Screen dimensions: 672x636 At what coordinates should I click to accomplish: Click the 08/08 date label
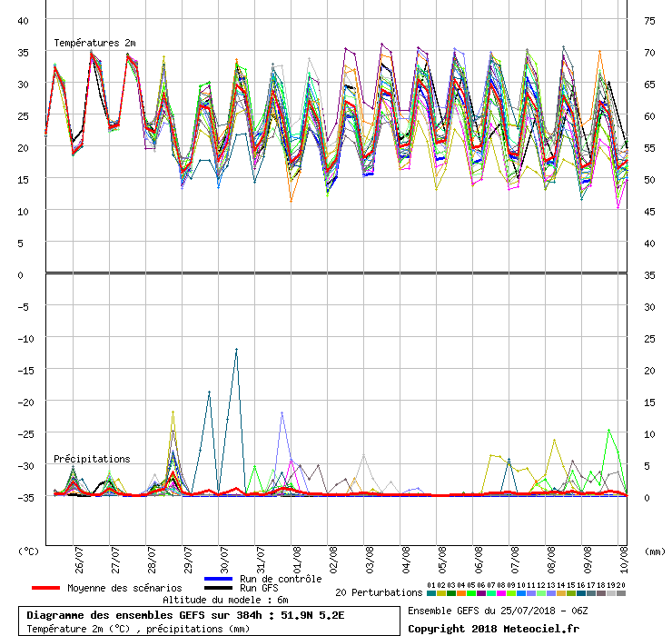tap(551, 560)
